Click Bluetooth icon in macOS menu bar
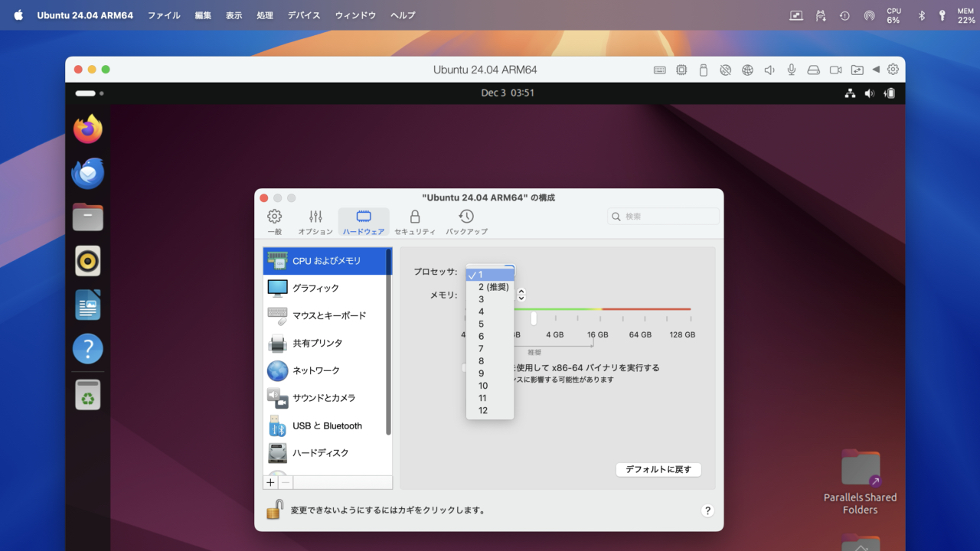This screenshot has height=551, width=980. (922, 15)
